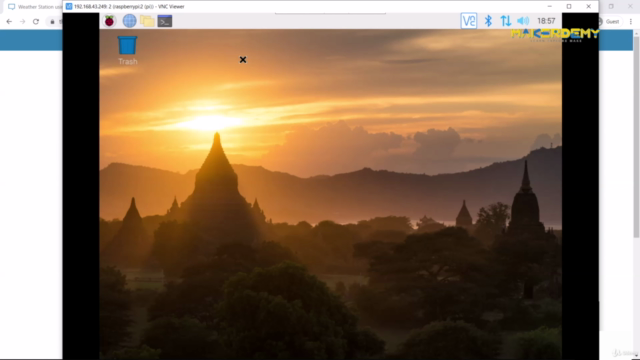Launch the terminal from the taskbar
Viewport: 640px width, 360px height.
click(x=165, y=21)
